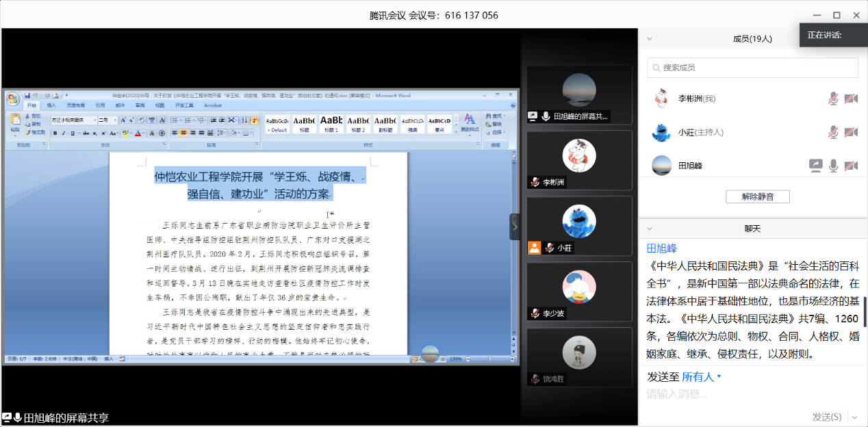Screen dimensions: 868x427
Task: Click 李彬洲's camera-off icon in member list
Action: coord(851,99)
